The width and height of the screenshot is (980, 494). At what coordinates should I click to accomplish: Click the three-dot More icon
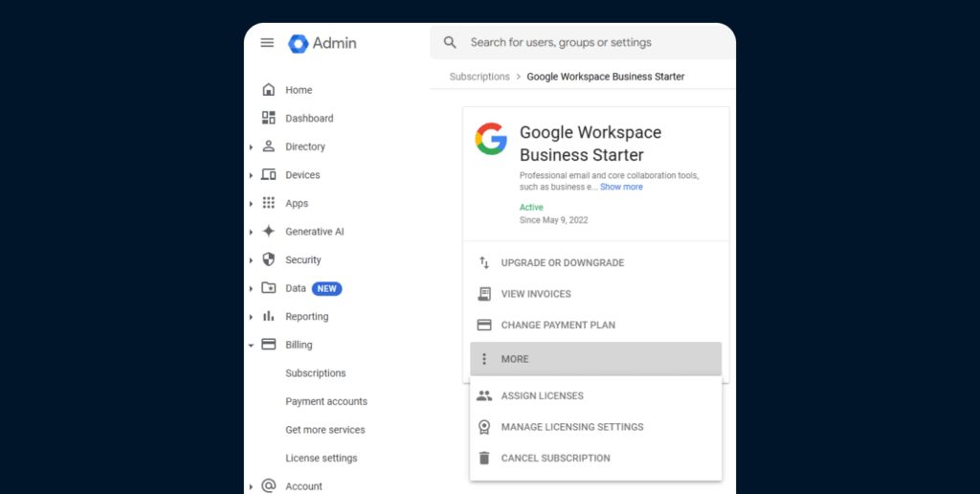click(483, 359)
